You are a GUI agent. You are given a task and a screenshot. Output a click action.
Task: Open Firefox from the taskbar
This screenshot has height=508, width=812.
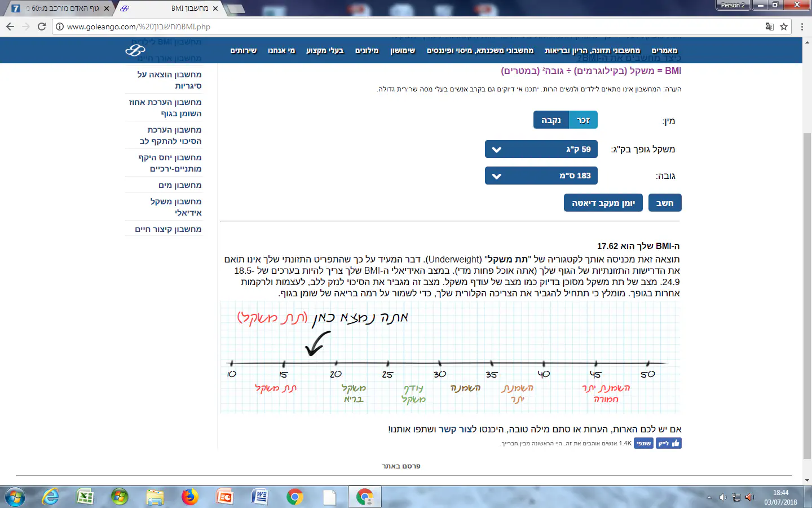coord(190,497)
